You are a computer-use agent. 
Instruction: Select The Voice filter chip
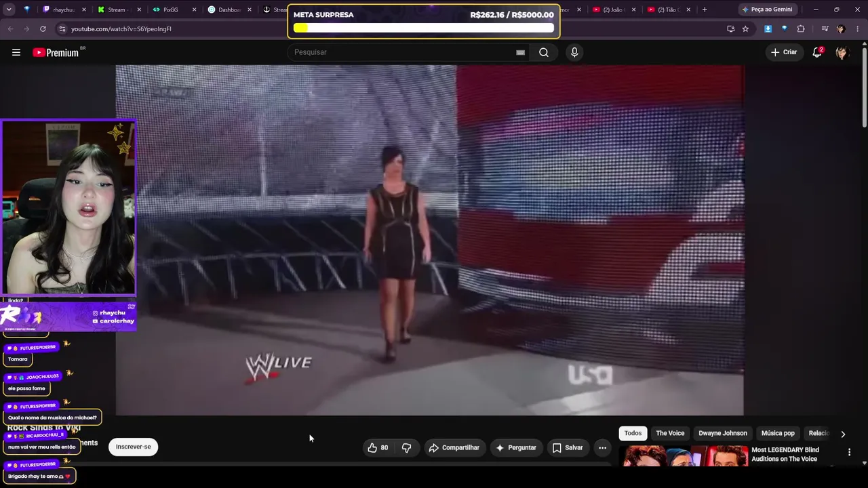[670, 433]
